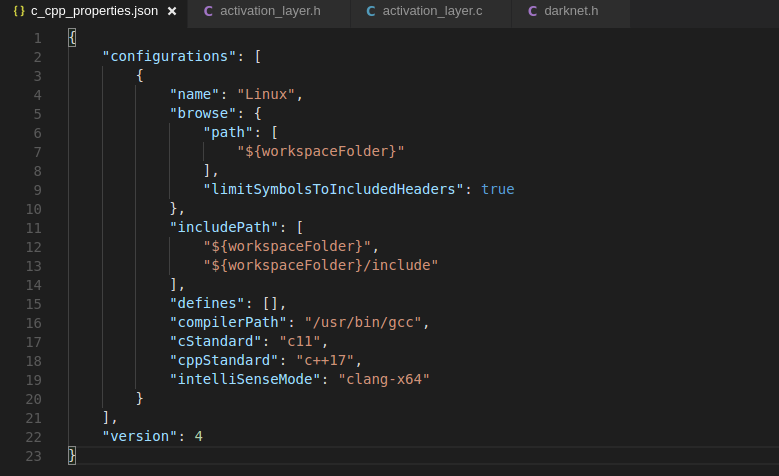779x476 pixels.
Task: Click the purple C icon of activation_layer.h
Action: click(209, 11)
